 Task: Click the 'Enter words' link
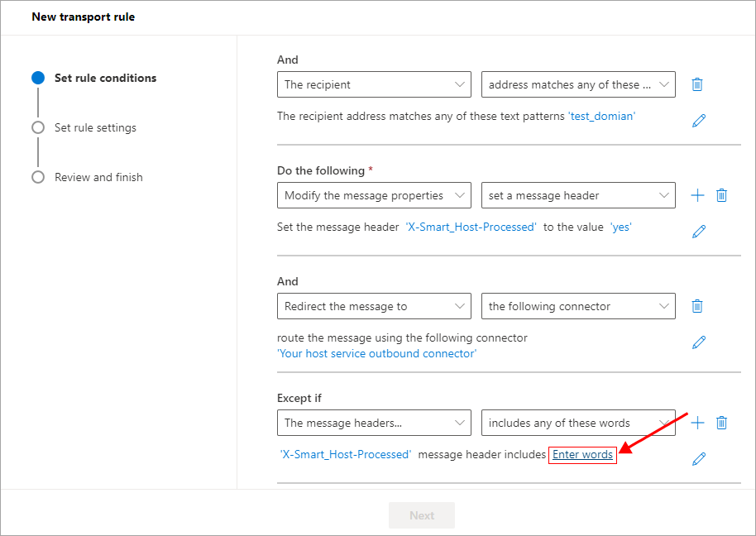click(582, 455)
